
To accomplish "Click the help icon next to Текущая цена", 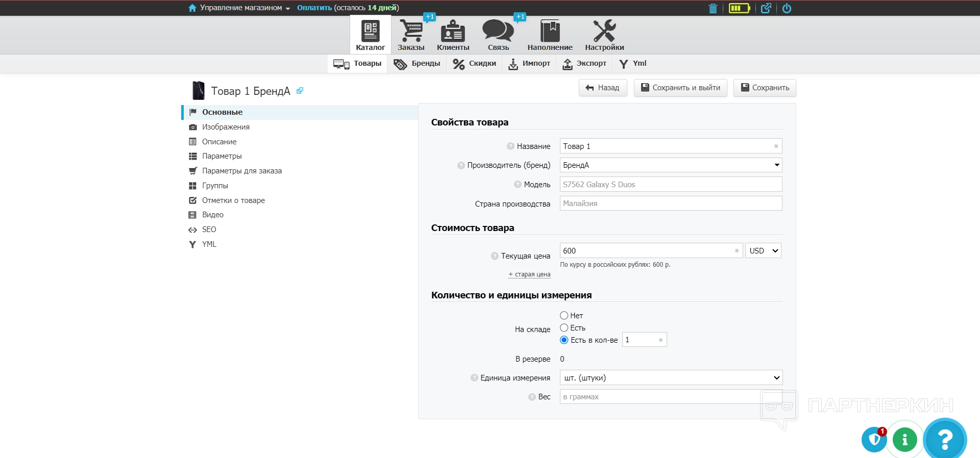I will coord(495,256).
